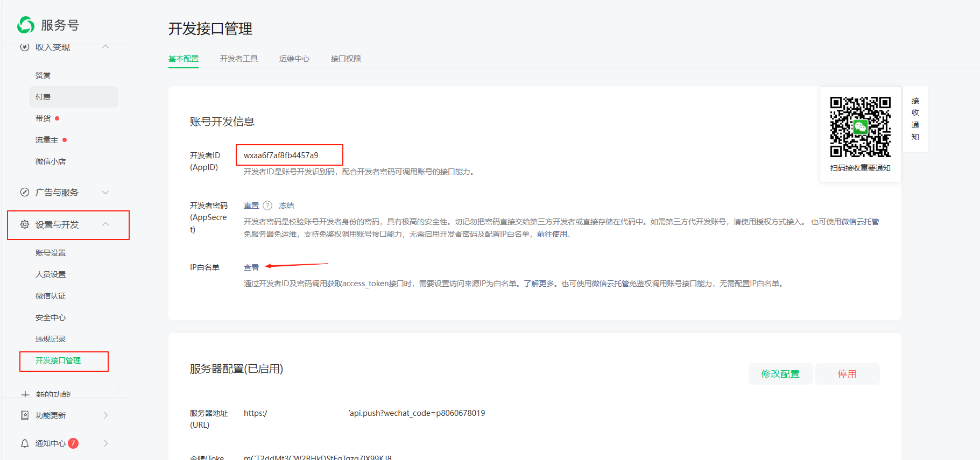Open the 功能更新 arrow
Image resolution: width=980 pixels, height=460 pixels.
[105, 415]
